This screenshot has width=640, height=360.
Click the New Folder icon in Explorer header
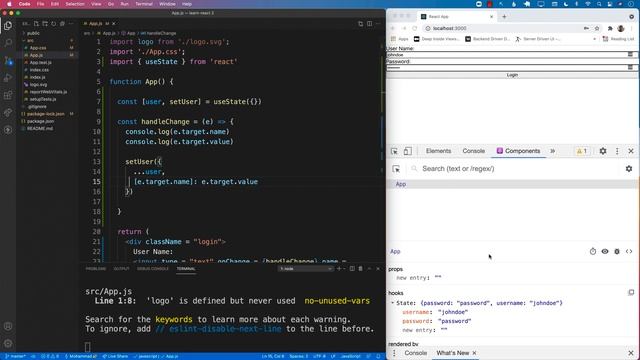pos(45,24)
